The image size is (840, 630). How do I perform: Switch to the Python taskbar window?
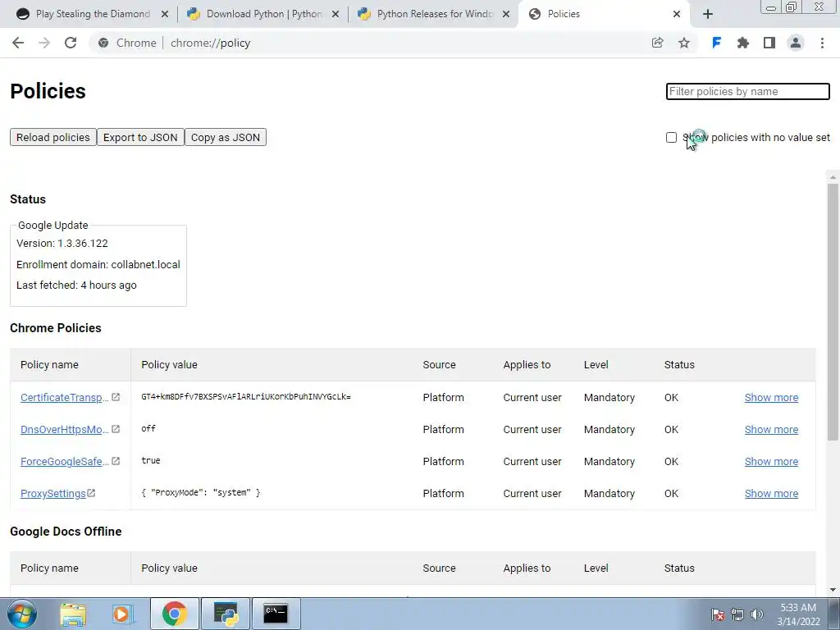[x=226, y=614]
